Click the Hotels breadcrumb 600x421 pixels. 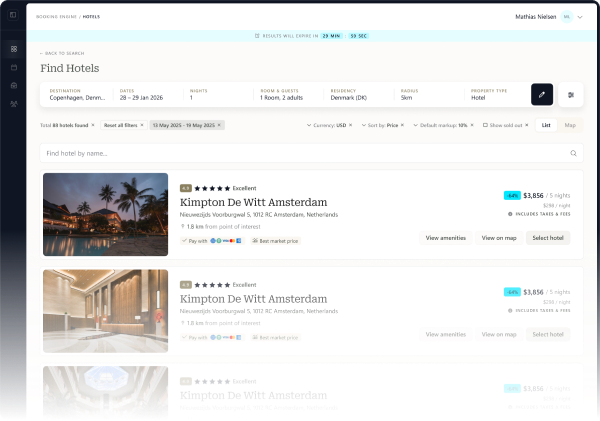coord(91,17)
